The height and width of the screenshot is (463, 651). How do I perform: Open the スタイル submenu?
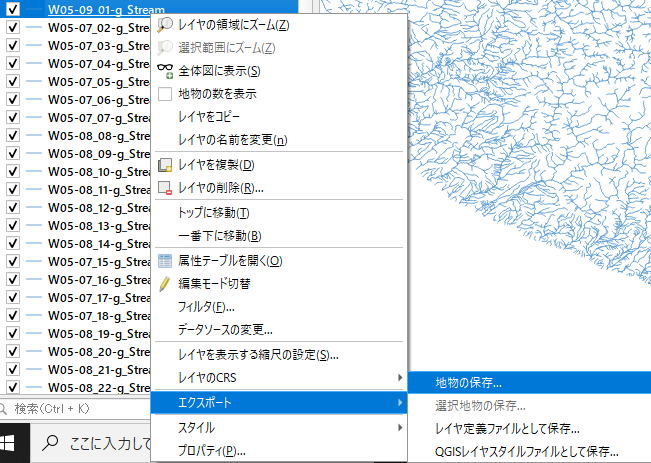(280, 428)
